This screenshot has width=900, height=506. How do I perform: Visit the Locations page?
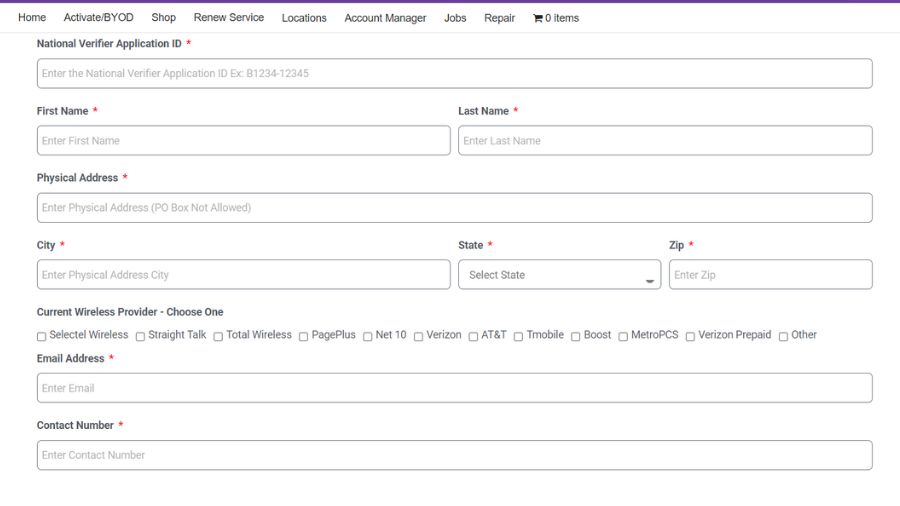point(304,18)
